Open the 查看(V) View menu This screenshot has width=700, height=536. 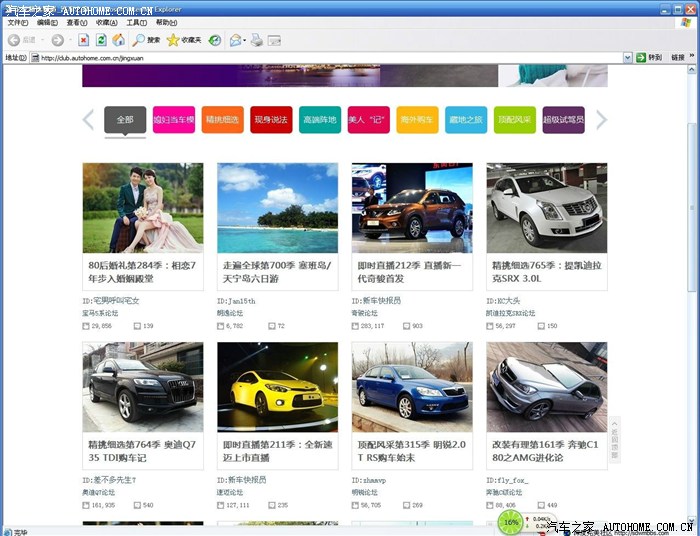tap(76, 22)
